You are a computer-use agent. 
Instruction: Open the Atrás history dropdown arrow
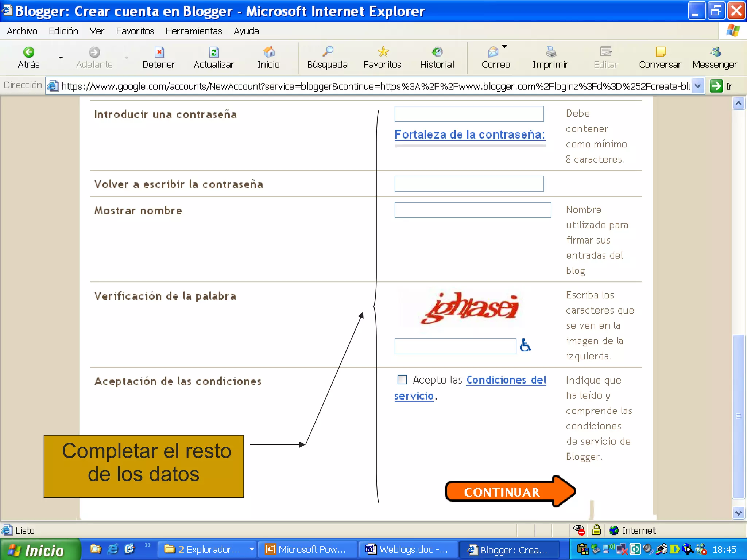61,58
